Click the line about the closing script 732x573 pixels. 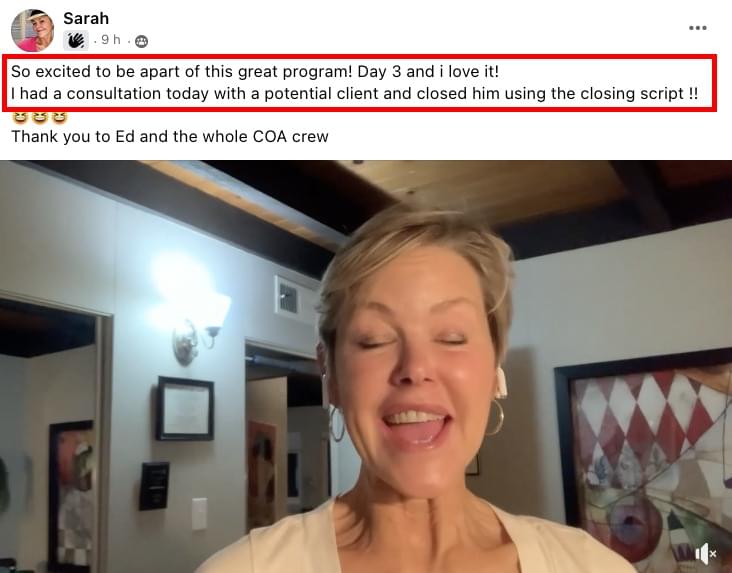pyautogui.click(x=354, y=93)
